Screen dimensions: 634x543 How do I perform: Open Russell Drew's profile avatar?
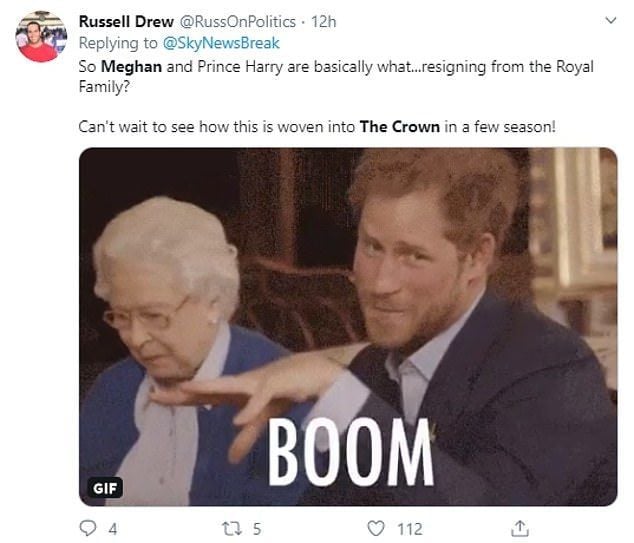[40, 37]
